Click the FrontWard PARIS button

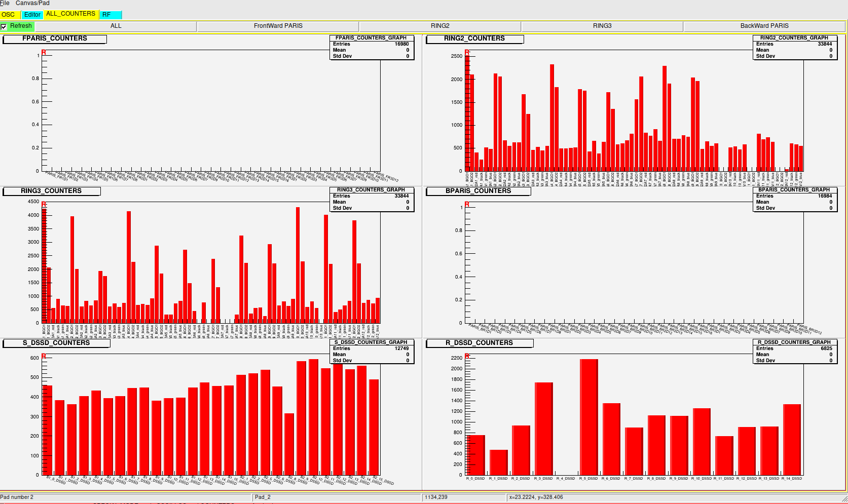pos(278,26)
